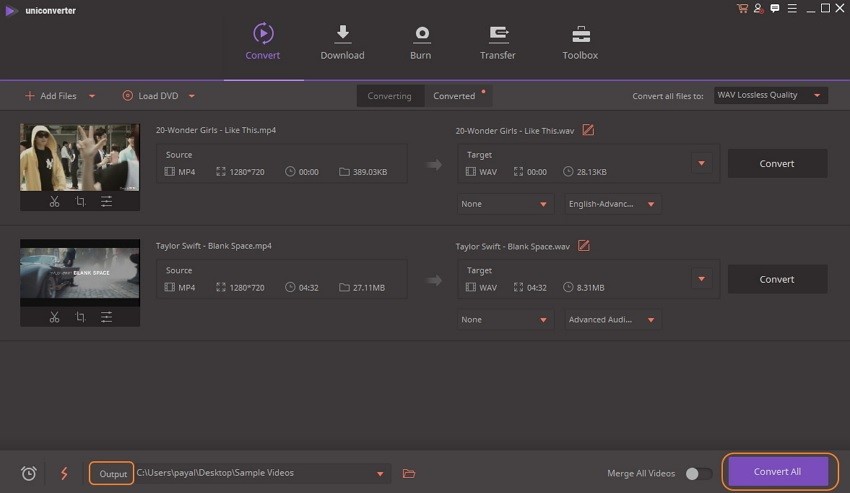This screenshot has width=850, height=493.
Task: Click the shopping cart icon
Action: coord(742,8)
